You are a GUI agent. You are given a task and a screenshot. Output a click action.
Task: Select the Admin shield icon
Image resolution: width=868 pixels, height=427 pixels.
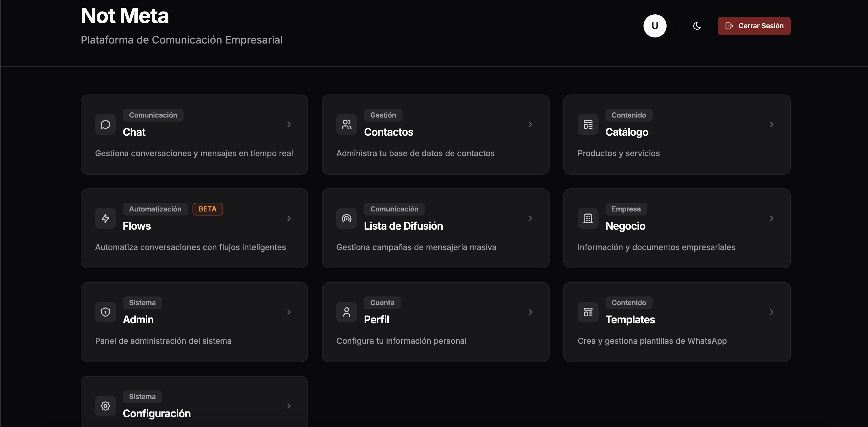point(105,312)
